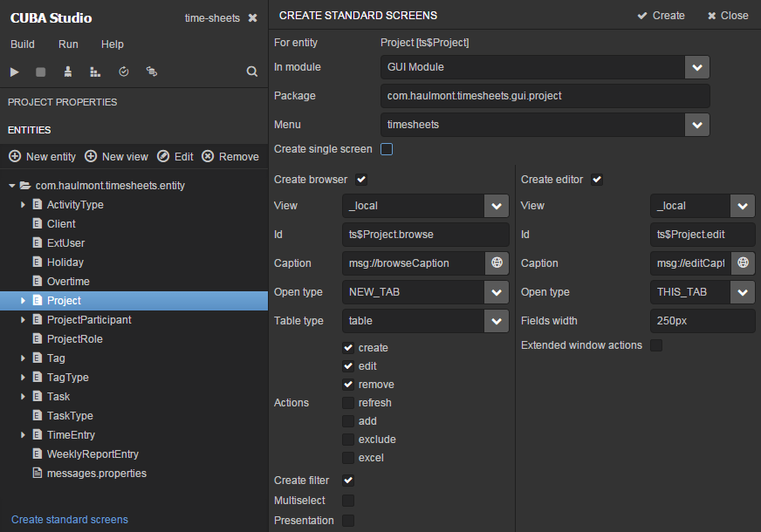
Task: Click the Client entity icon
Action: (x=37, y=223)
